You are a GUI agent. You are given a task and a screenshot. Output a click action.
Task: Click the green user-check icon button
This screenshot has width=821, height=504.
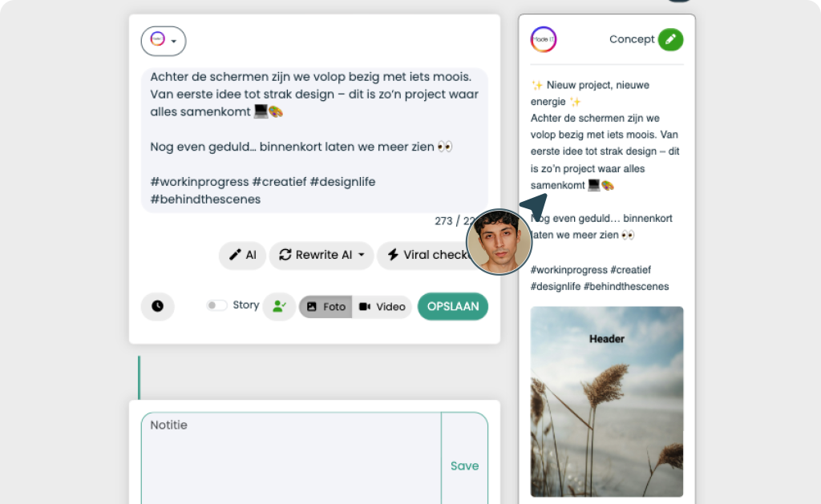(x=279, y=307)
